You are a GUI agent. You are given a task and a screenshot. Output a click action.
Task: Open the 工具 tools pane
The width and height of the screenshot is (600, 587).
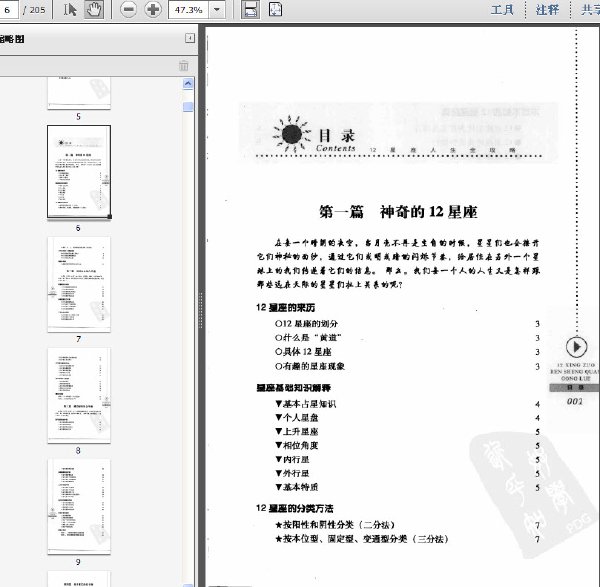(x=502, y=10)
